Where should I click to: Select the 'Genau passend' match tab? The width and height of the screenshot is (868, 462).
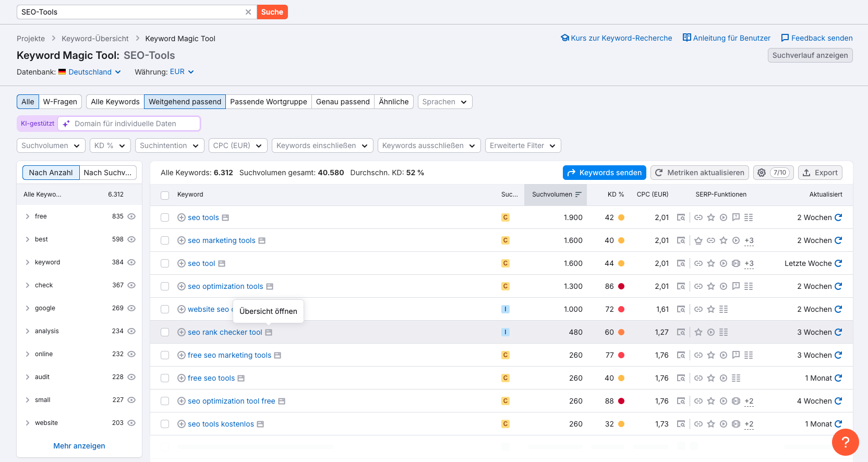coord(343,102)
